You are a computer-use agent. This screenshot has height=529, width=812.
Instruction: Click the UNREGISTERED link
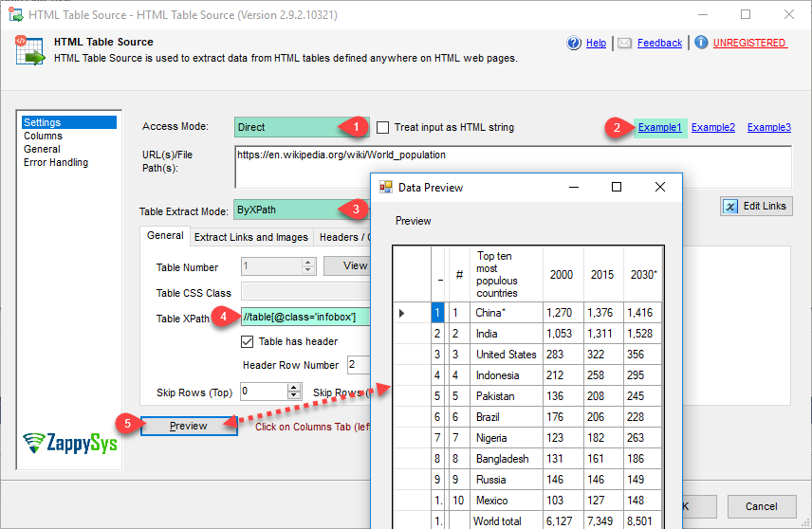tap(749, 43)
